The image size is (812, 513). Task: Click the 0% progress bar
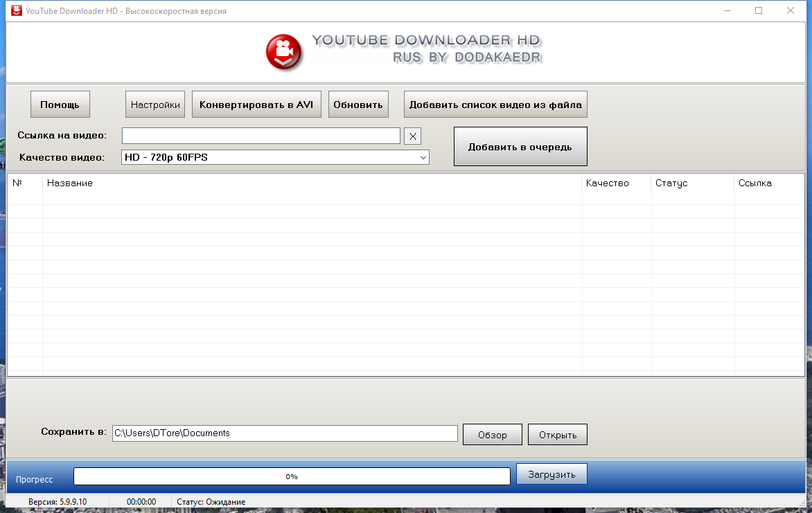292,476
